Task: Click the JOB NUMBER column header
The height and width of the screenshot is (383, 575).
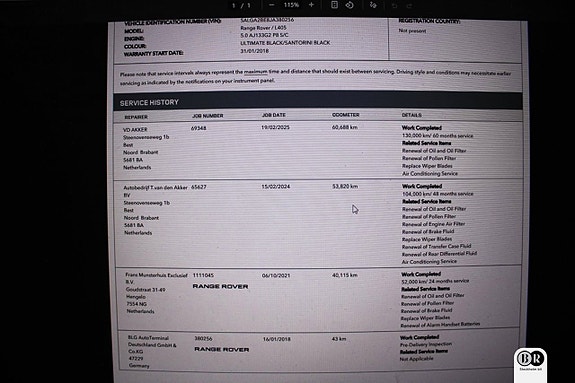Action: [x=208, y=116]
